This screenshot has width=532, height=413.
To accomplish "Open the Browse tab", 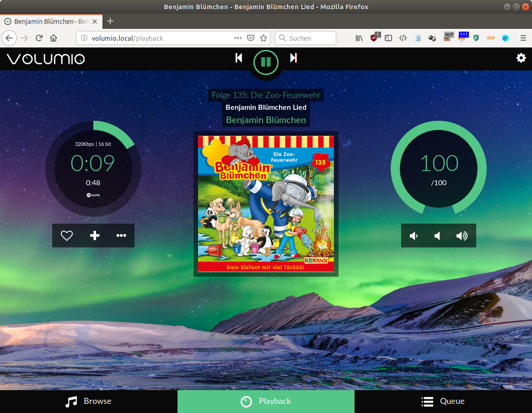I will click(89, 402).
